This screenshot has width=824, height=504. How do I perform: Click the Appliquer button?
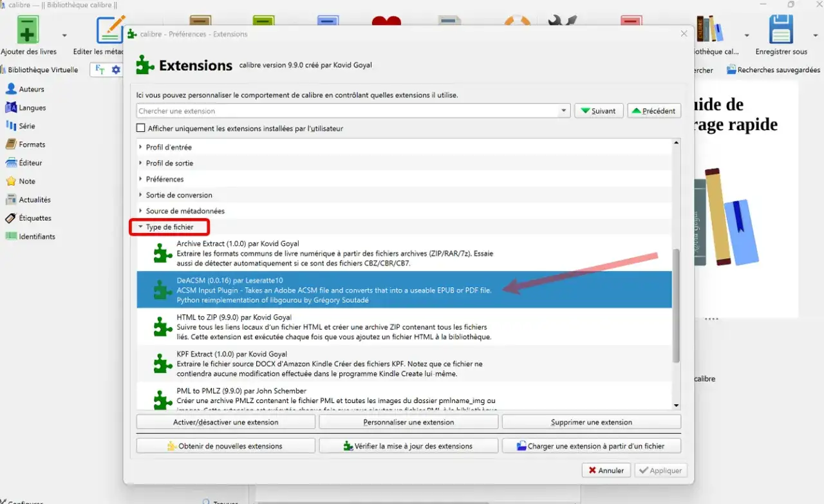point(661,471)
